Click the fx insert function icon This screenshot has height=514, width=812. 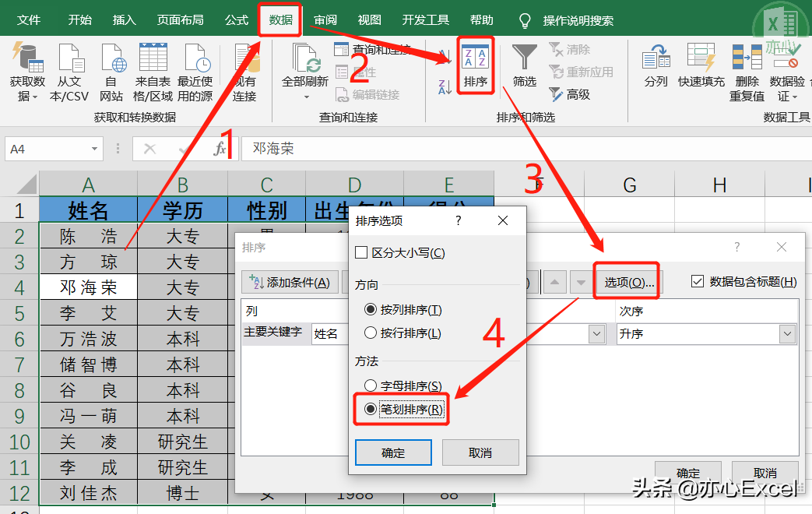tap(220, 150)
